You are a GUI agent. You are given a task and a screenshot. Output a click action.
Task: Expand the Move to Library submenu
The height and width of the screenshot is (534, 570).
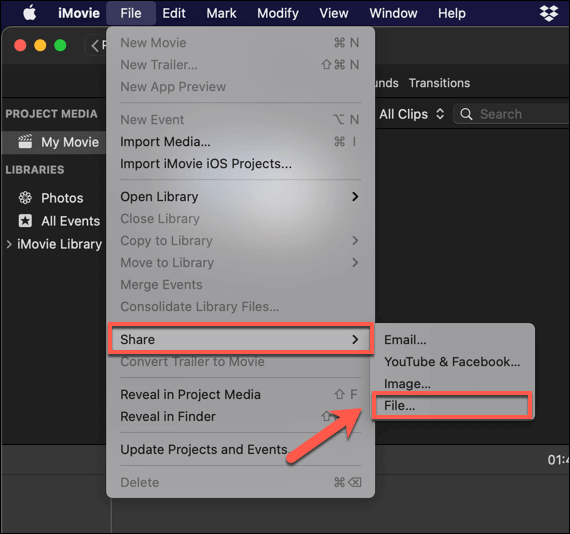(x=240, y=262)
